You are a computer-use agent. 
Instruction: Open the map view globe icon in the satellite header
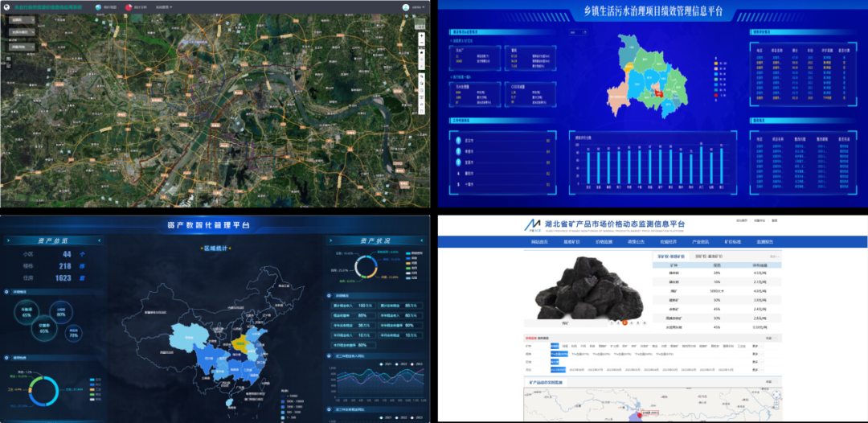coord(99,7)
